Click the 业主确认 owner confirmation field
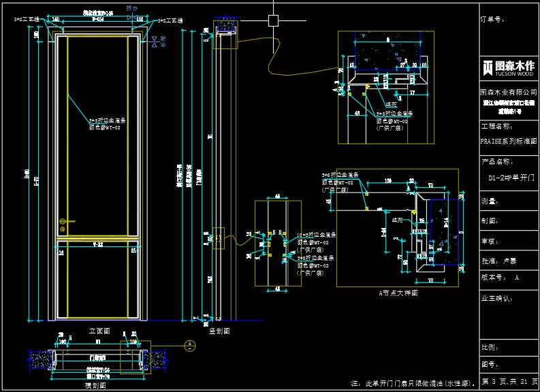The height and width of the screenshot is (392, 540). 496,298
